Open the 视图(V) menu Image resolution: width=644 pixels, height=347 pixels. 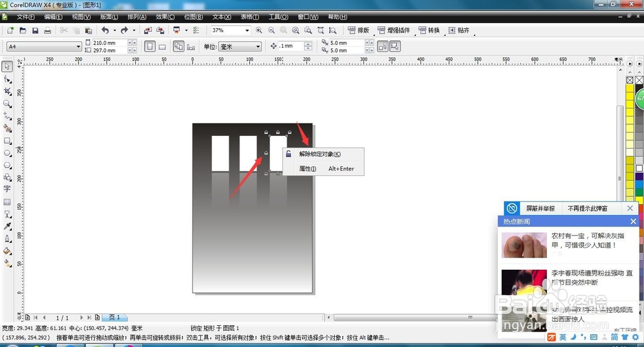[x=81, y=17]
